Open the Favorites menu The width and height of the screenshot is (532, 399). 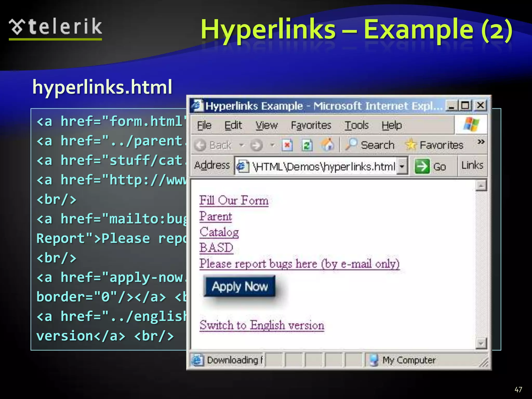pyautogui.click(x=311, y=125)
